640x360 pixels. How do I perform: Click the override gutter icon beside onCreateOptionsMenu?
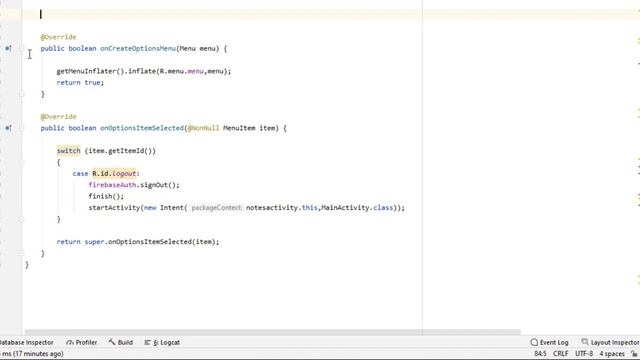tap(8, 49)
